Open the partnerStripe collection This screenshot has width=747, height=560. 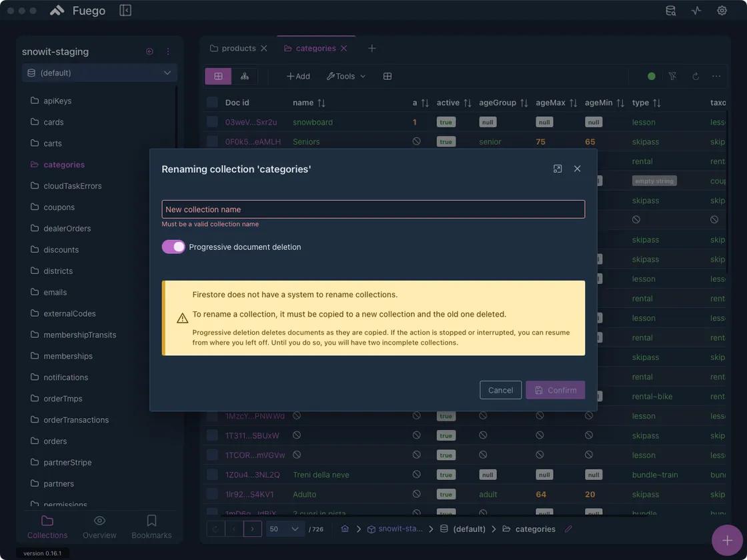67,463
